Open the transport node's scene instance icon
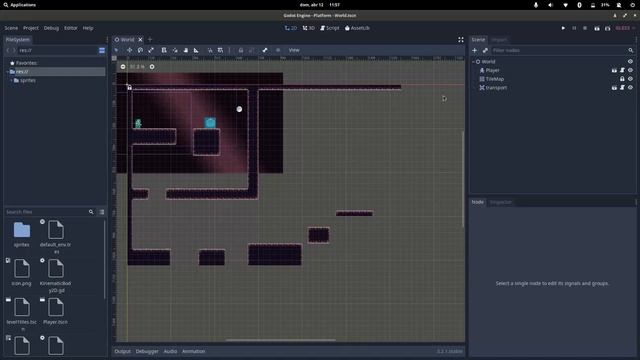The height and width of the screenshot is (360, 640). tap(614, 87)
